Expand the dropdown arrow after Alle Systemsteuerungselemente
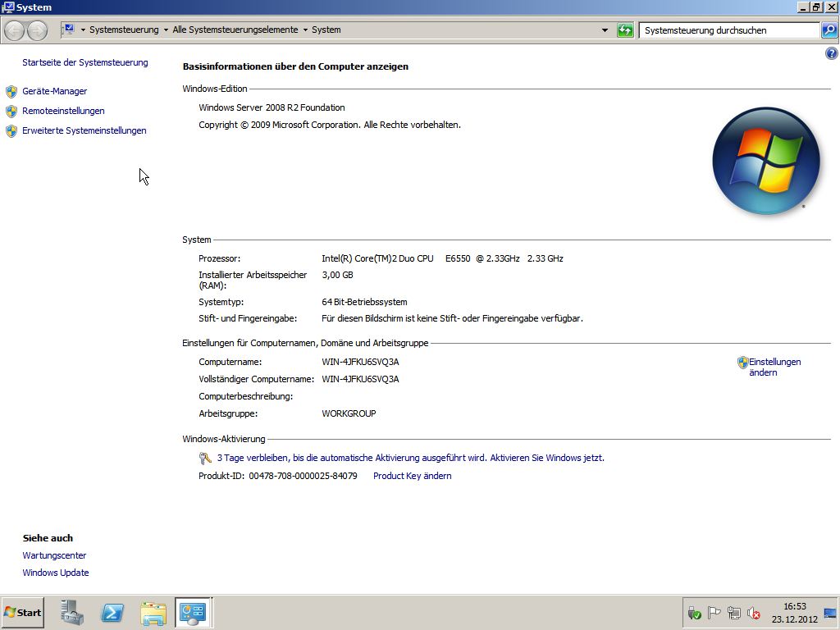The image size is (840, 630). pos(305,30)
